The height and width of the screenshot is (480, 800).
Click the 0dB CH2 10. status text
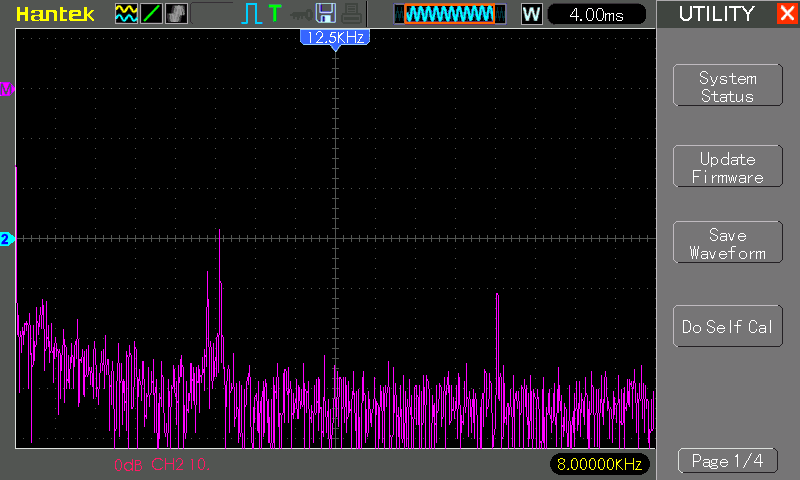click(162, 465)
